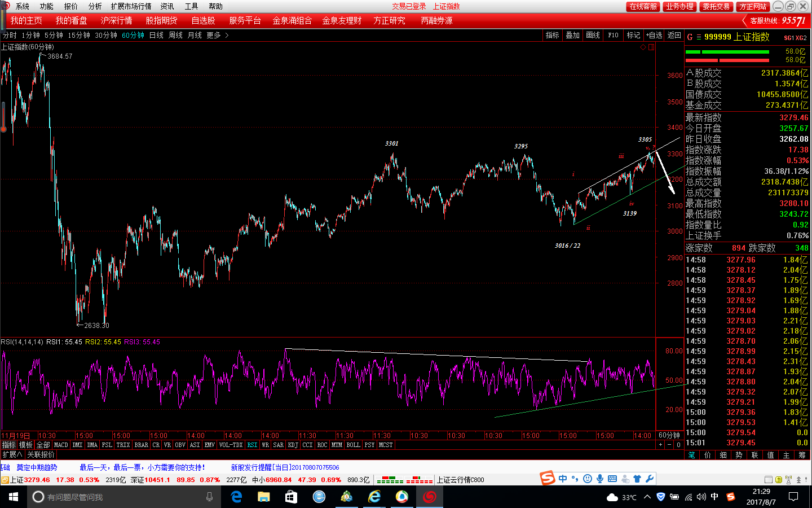812x508 pixels.
Task: Open Sogou toolbox wrench icon
Action: [x=650, y=479]
